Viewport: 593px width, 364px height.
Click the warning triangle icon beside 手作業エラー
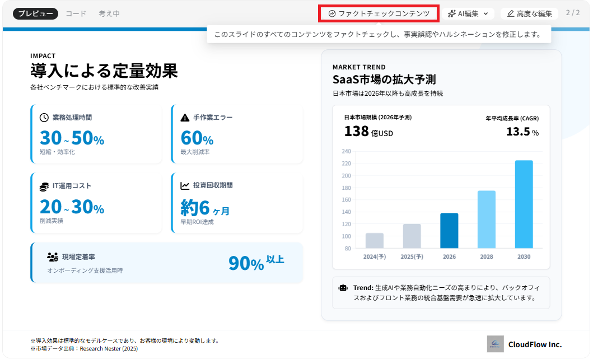click(185, 118)
